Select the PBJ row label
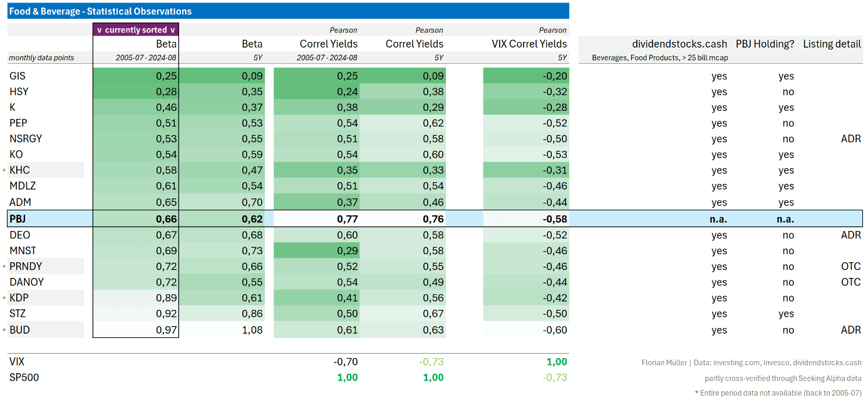The height and width of the screenshot is (405, 868). (x=18, y=218)
